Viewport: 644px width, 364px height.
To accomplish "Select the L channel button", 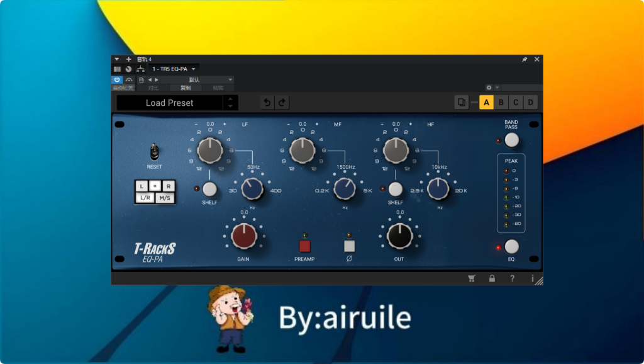I will pos(142,186).
